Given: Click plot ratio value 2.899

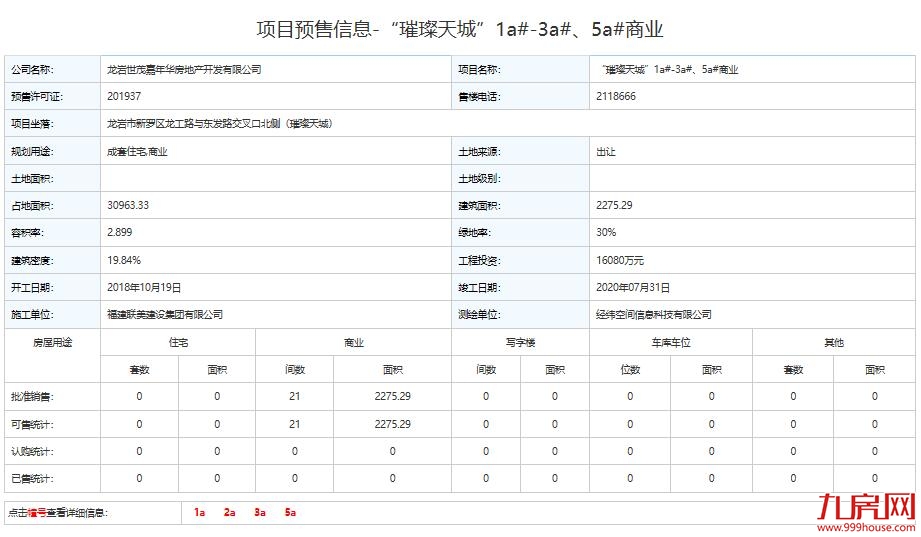Looking at the screenshot, I should point(119,232).
